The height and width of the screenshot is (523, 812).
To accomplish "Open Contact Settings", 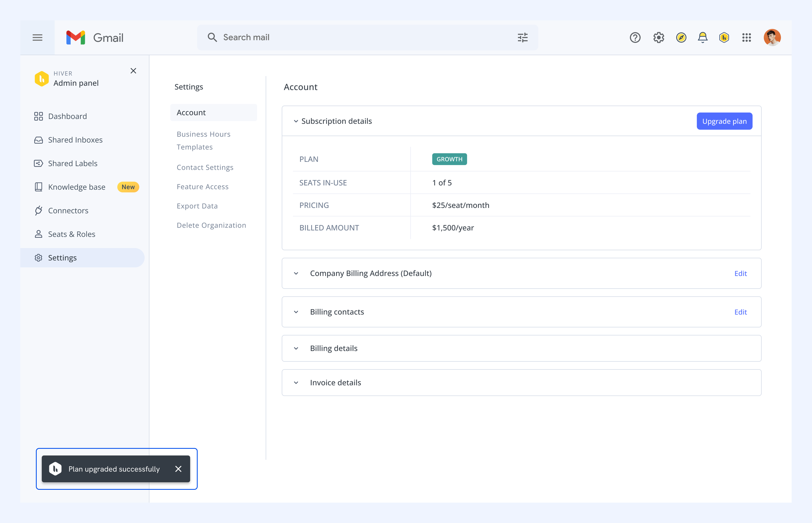I will point(205,167).
